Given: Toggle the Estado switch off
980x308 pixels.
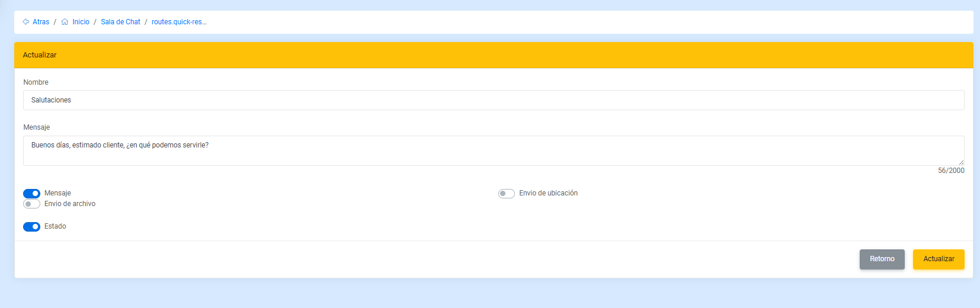Looking at the screenshot, I should 31,227.
